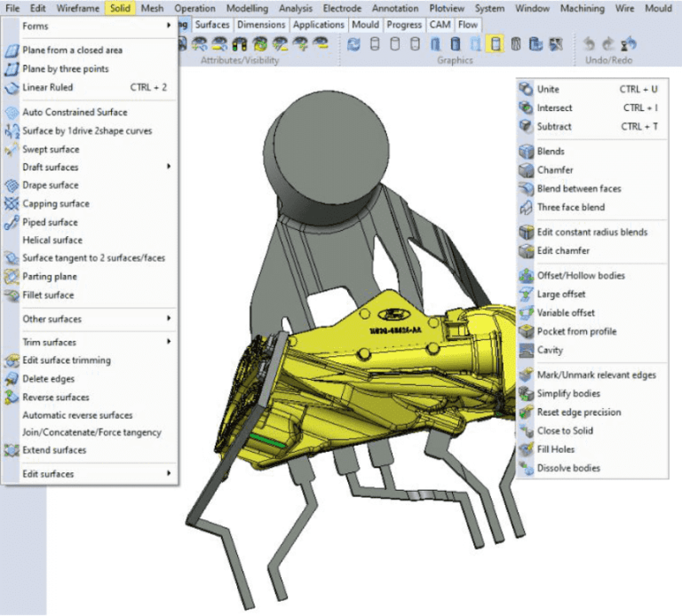Expand the Edit surfaces submenu
The image size is (682, 616).
pos(90,474)
